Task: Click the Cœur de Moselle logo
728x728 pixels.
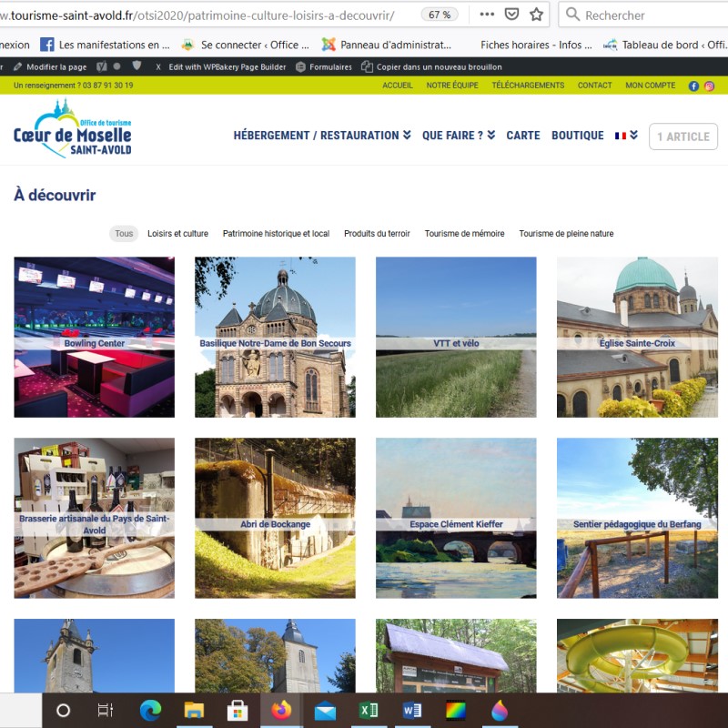Action: coord(73,128)
